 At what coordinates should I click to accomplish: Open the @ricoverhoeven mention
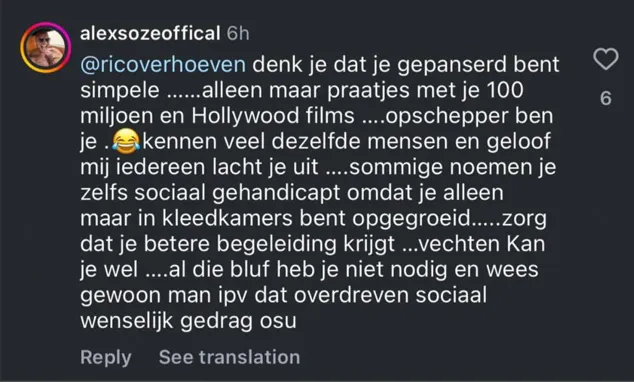pos(163,65)
